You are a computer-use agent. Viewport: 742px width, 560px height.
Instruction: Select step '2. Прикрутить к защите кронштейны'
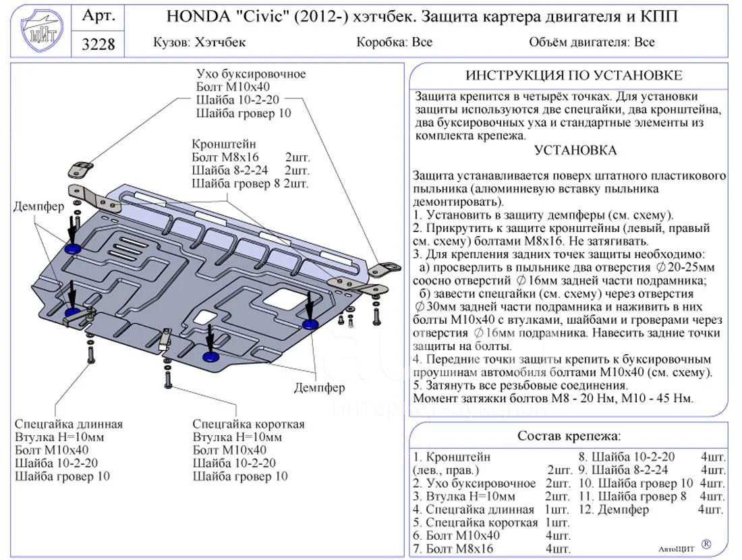561,235
